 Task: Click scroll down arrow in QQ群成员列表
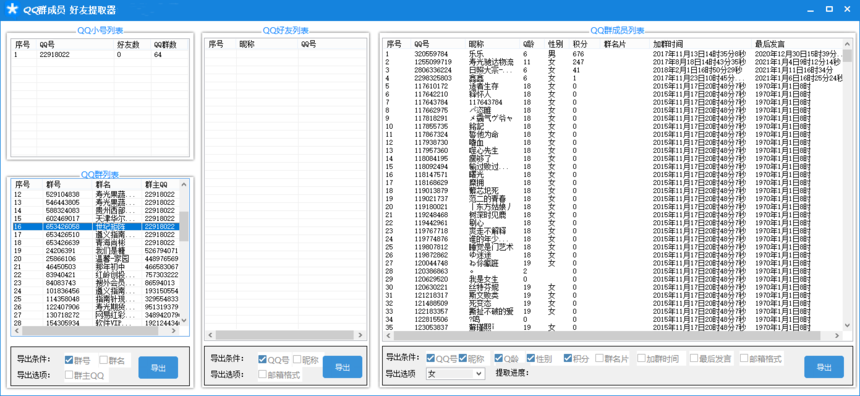pyautogui.click(x=847, y=326)
